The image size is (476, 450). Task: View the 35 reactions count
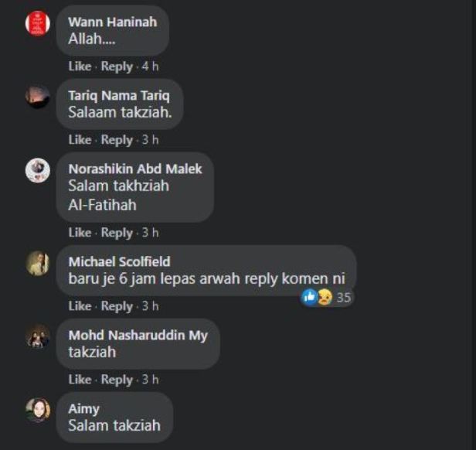(x=344, y=298)
